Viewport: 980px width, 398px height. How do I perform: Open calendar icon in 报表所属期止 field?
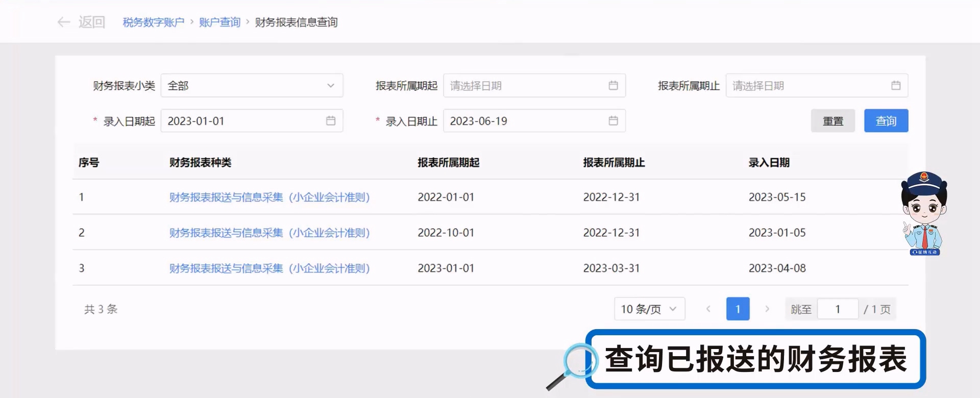click(x=895, y=86)
